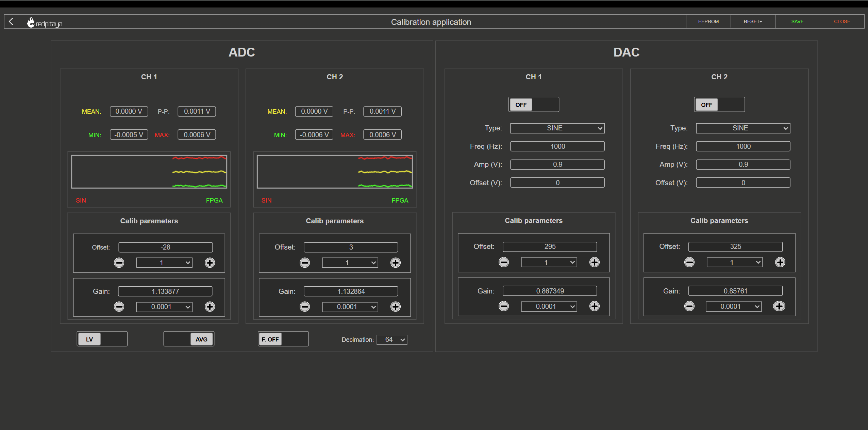Open the Red Pitaya logo home
Screen dimensions: 868x430
coord(45,22)
